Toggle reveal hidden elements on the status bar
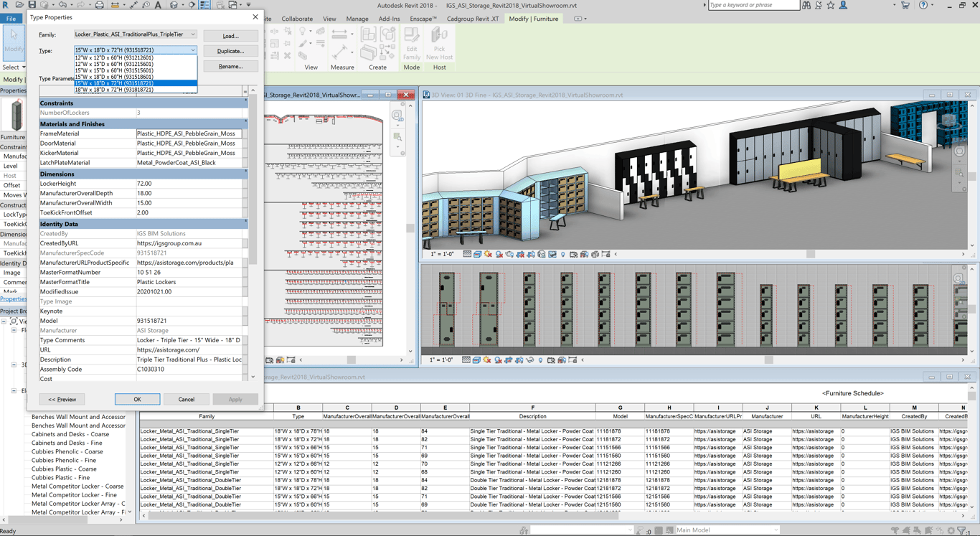 pos(562,253)
